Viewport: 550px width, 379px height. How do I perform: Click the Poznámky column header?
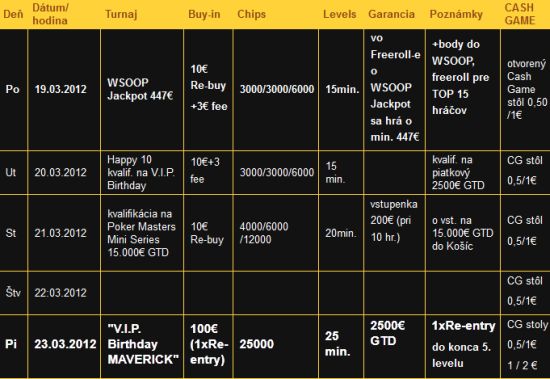[x=456, y=14]
